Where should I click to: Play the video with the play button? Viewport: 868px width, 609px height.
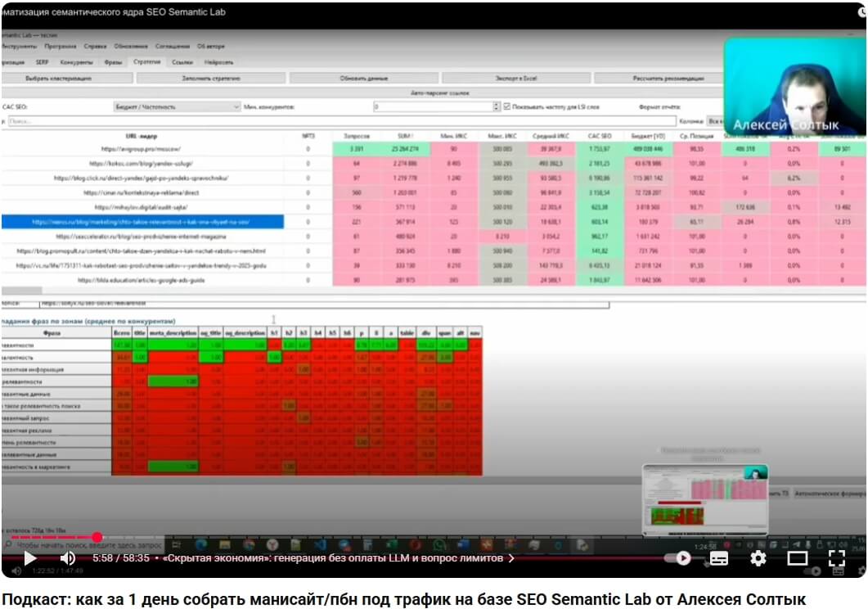30,558
